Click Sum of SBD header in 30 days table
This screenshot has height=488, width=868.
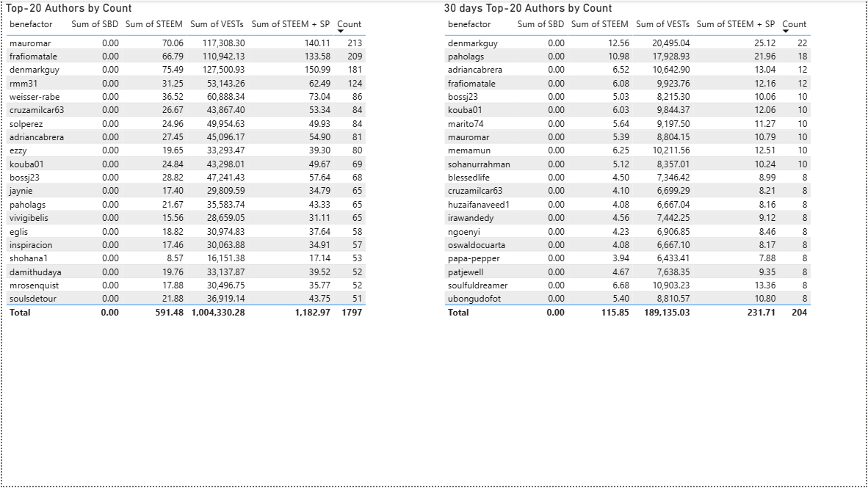(x=540, y=24)
